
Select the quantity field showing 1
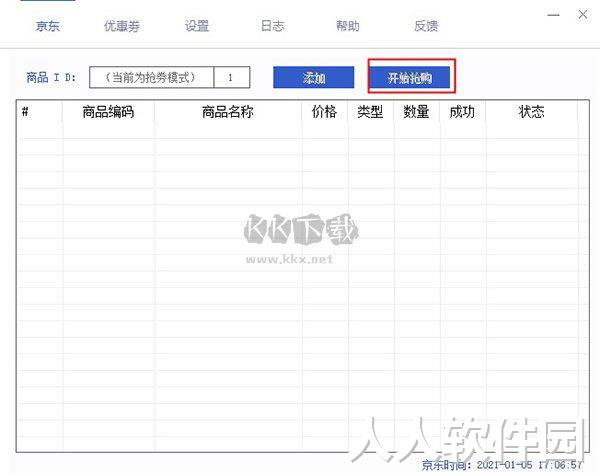pos(232,77)
